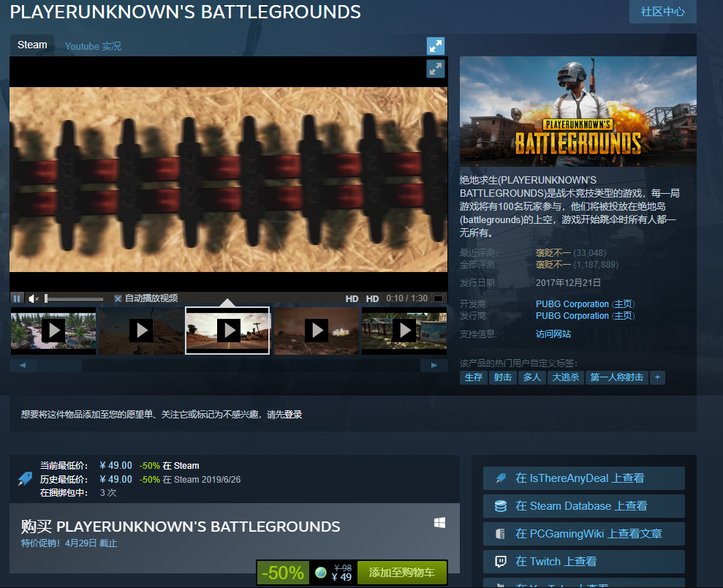Screen dimensions: 723x588
Task: Click the 登录 login link
Action: tap(293, 414)
